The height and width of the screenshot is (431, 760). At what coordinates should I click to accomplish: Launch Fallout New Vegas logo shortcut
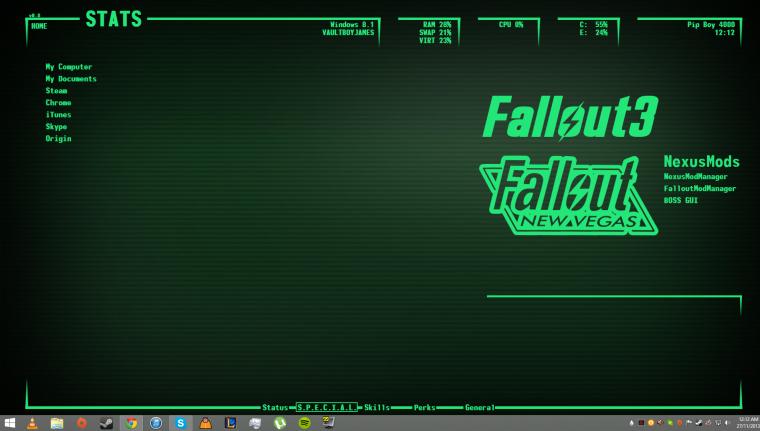(x=568, y=196)
